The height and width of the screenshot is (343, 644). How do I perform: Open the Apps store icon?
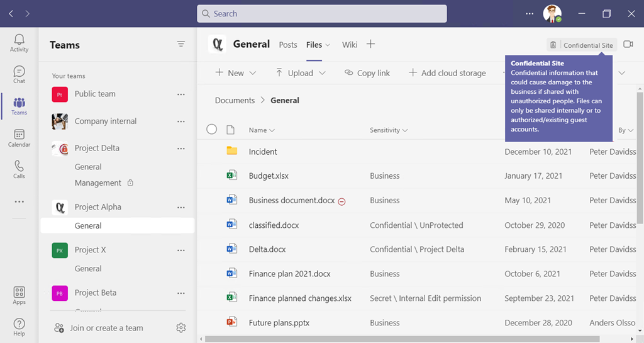19,295
